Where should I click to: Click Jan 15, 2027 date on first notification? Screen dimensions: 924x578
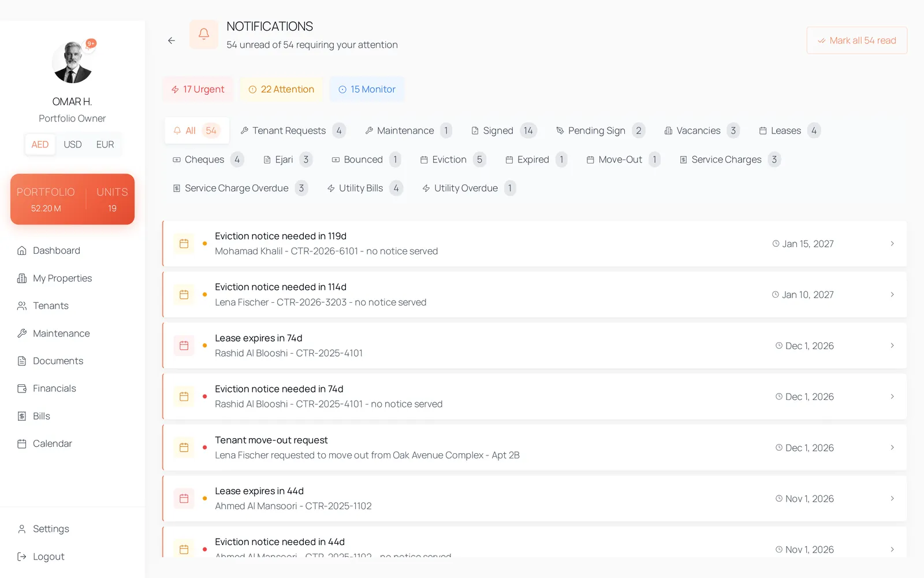(803, 244)
